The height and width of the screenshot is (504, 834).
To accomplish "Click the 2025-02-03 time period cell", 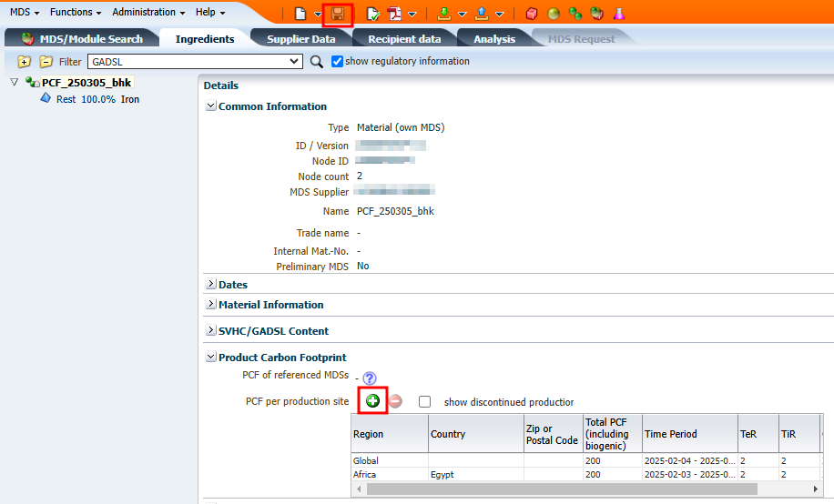I will point(690,474).
